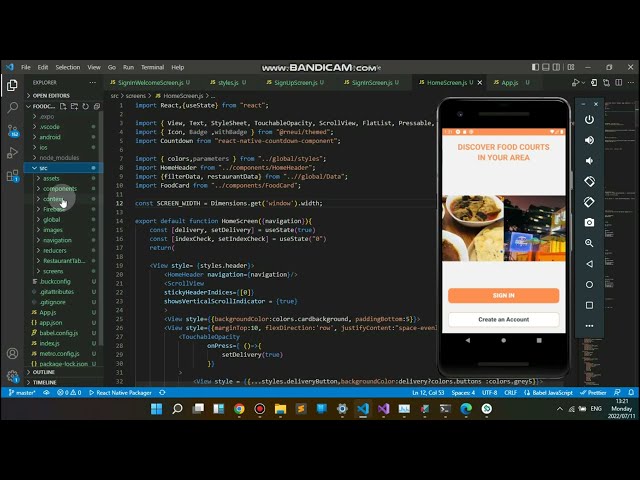Image resolution: width=640 pixels, height=480 pixels.
Task: Click Ln 12, Col 53 indicator
Action: pyautogui.click(x=428, y=393)
